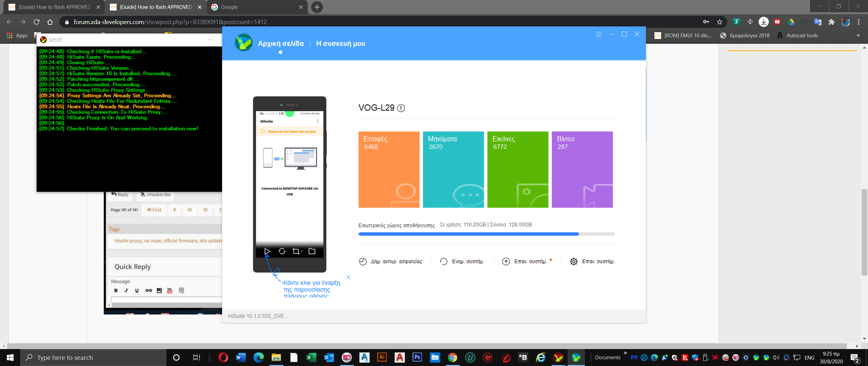The height and width of the screenshot is (366, 868).
Task: Open the Chrome extensions puzzle menu
Action: (831, 22)
